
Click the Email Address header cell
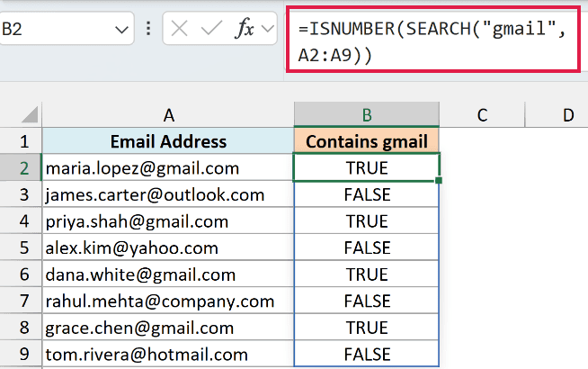click(x=168, y=141)
